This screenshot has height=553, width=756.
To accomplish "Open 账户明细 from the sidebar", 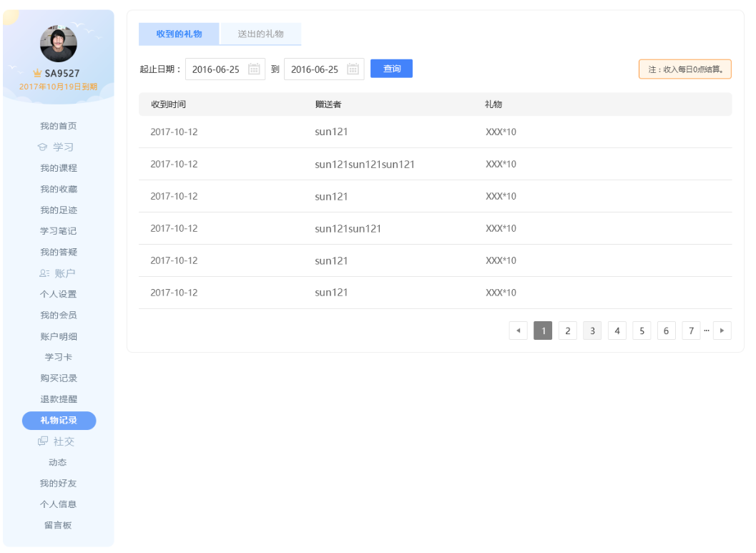I will [x=59, y=336].
